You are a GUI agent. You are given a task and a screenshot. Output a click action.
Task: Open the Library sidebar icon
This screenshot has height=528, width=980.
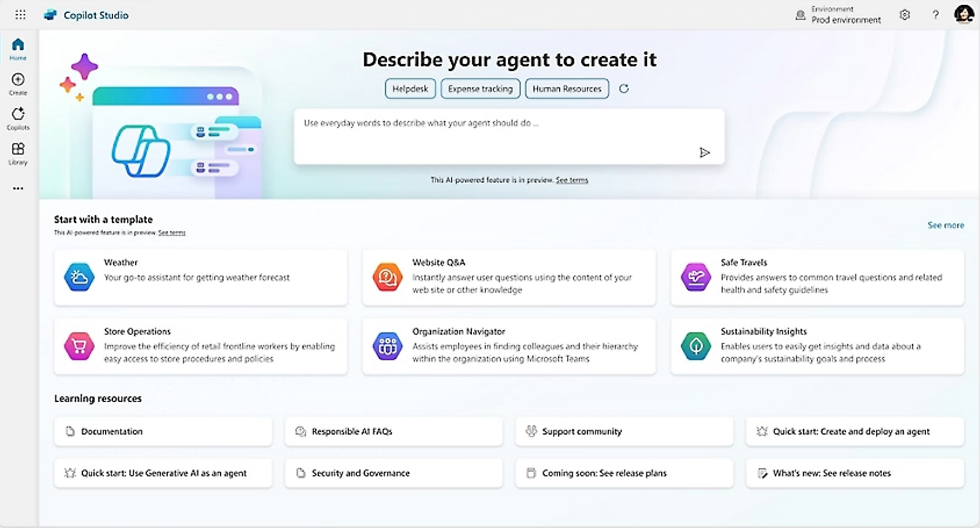click(18, 153)
